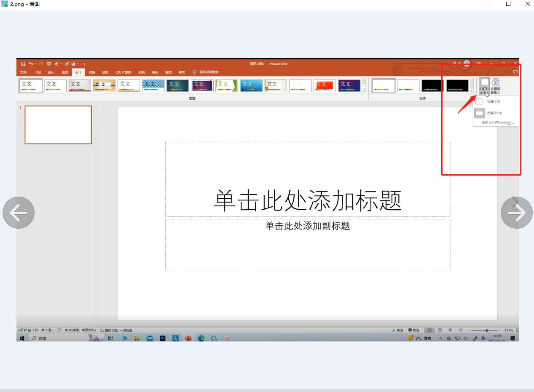Choose 宽屏(16:9) slide size option

click(x=496, y=113)
